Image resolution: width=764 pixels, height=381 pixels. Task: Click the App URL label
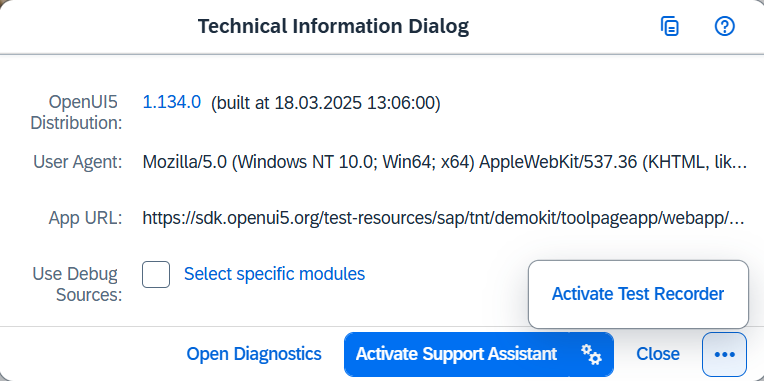85,218
